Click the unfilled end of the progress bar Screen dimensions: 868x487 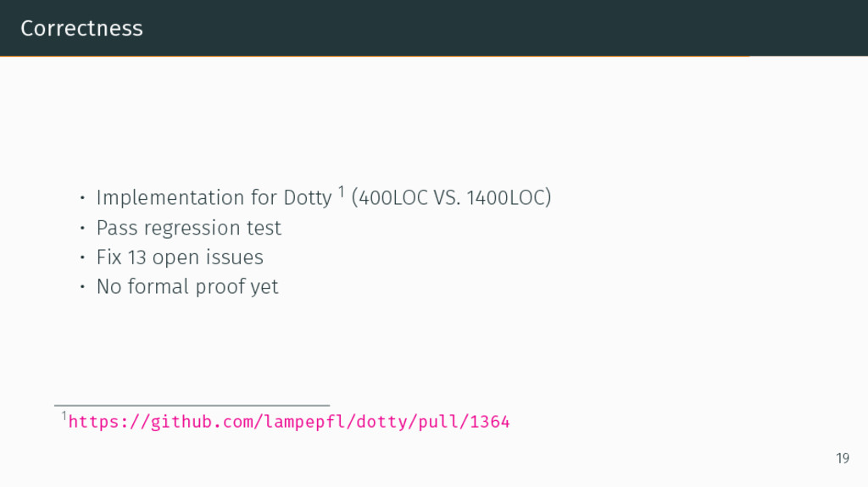808,56
